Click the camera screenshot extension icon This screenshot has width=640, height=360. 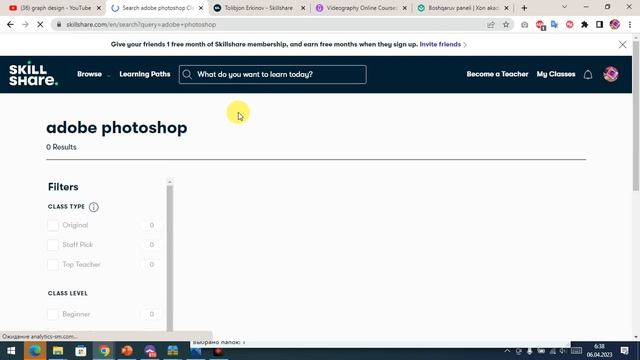[x=524, y=25]
